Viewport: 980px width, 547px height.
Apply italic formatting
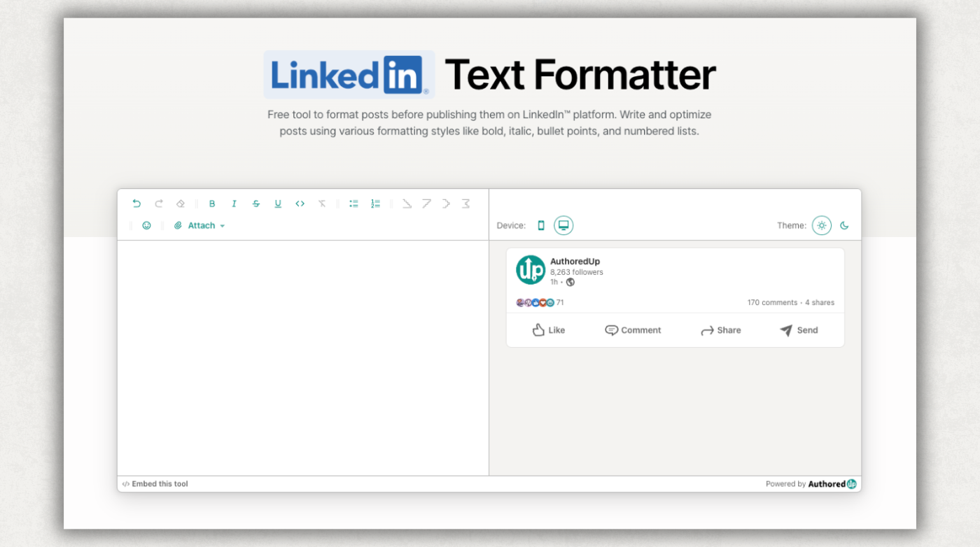click(234, 204)
